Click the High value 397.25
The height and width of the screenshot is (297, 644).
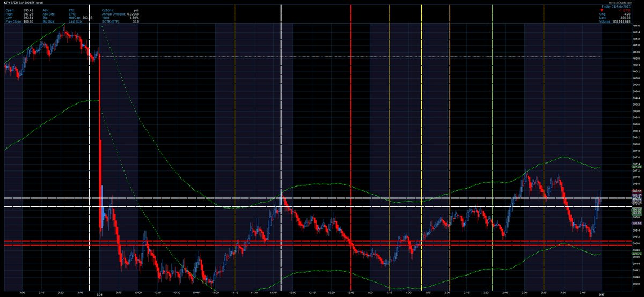click(x=28, y=14)
